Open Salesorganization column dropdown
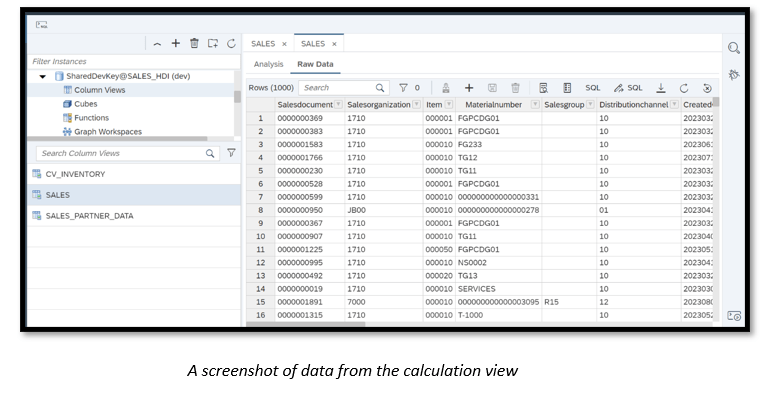The image size is (769, 399). 416,104
